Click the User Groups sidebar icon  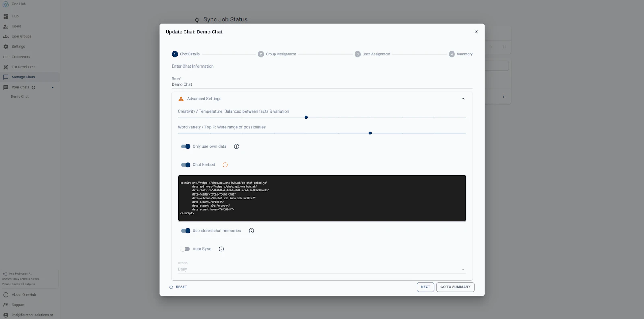(6, 37)
